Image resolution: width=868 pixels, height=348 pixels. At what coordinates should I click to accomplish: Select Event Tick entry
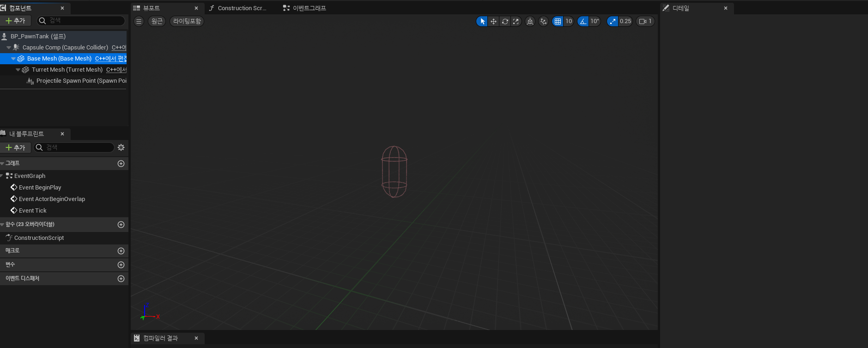pos(32,211)
